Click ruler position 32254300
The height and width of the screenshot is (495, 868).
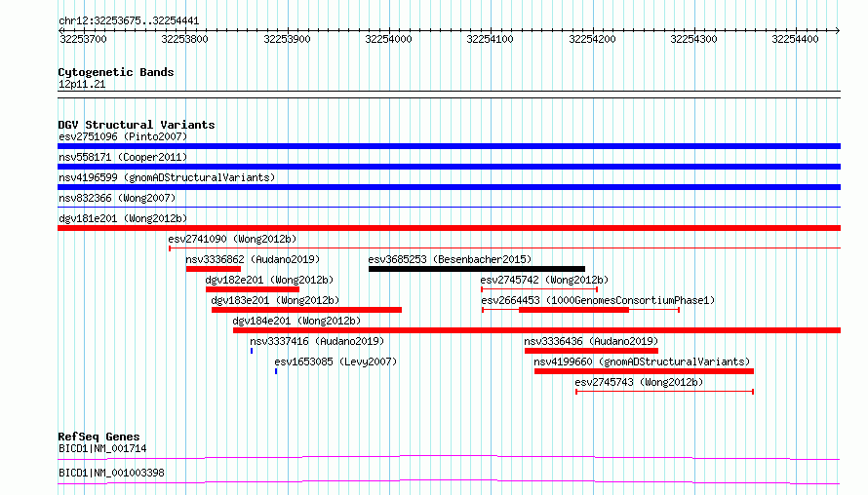(x=693, y=39)
